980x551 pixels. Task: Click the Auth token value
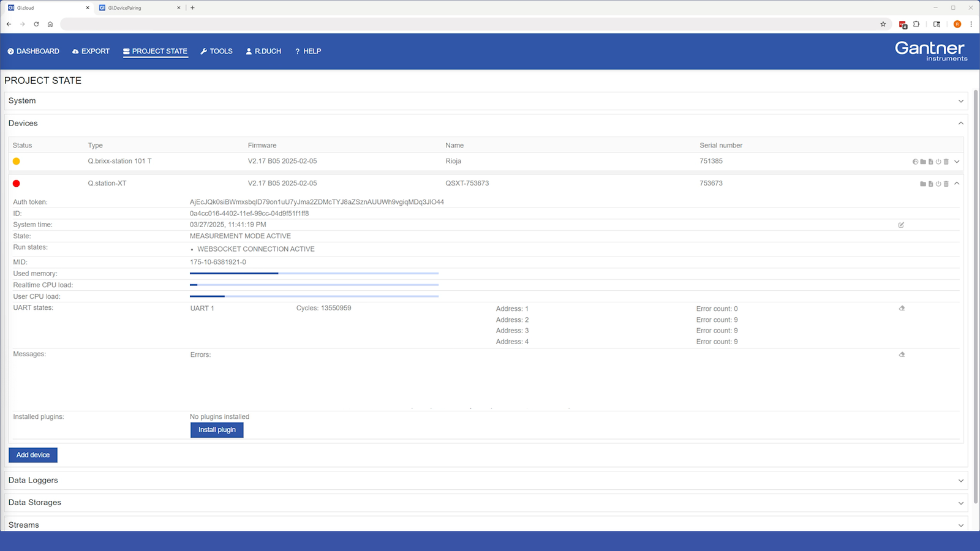(317, 202)
